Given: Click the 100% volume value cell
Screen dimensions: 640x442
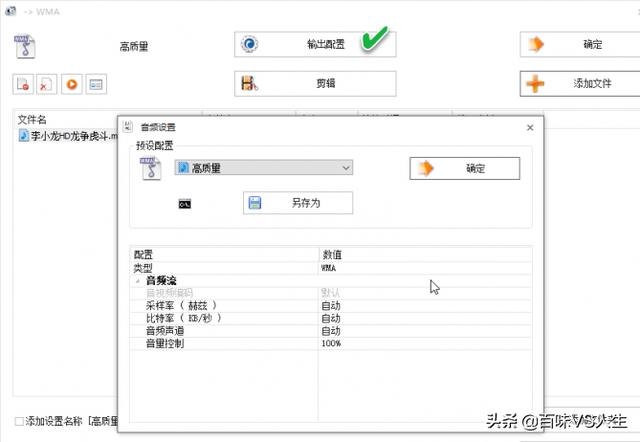Looking at the screenshot, I should (x=425, y=344).
